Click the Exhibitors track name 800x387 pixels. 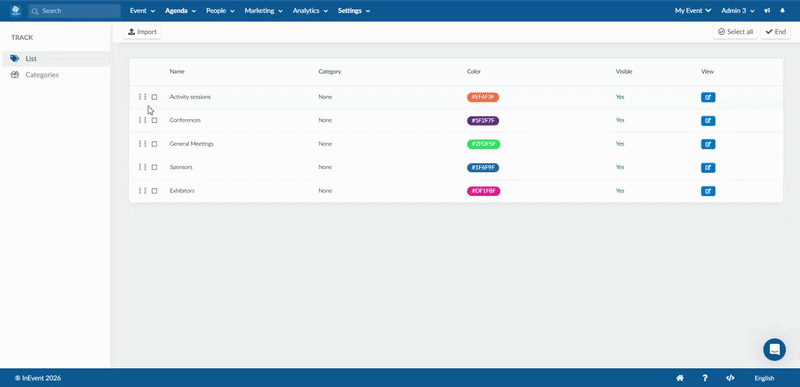182,191
